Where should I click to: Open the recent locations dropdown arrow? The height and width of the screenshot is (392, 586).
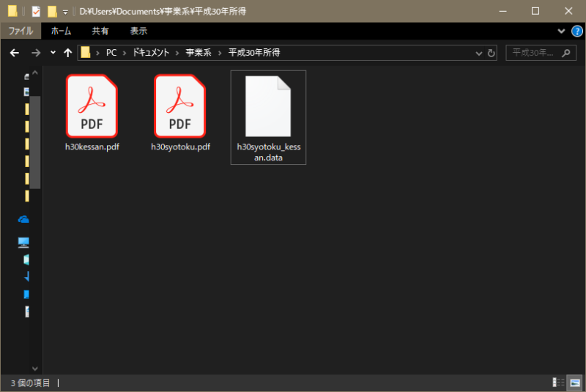(53, 52)
